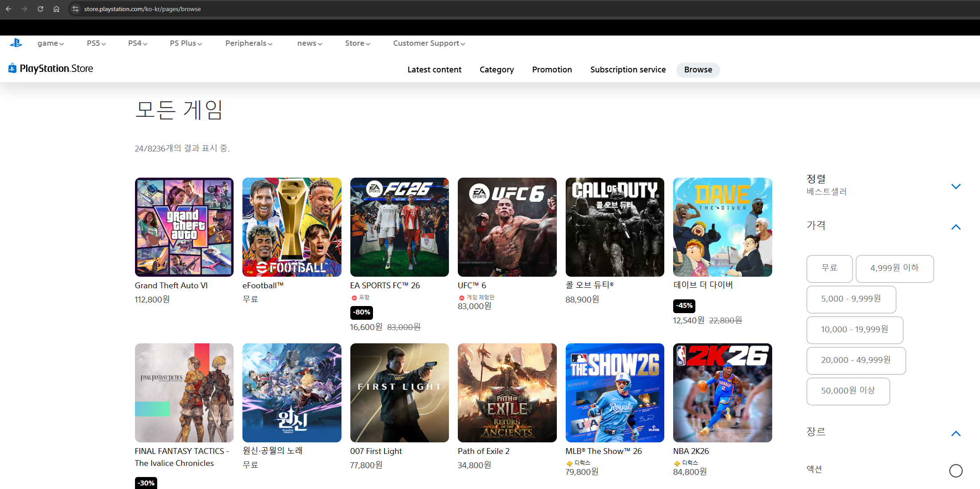Click the eFootball™ title link
This screenshot has height=489, width=980.
263,286
